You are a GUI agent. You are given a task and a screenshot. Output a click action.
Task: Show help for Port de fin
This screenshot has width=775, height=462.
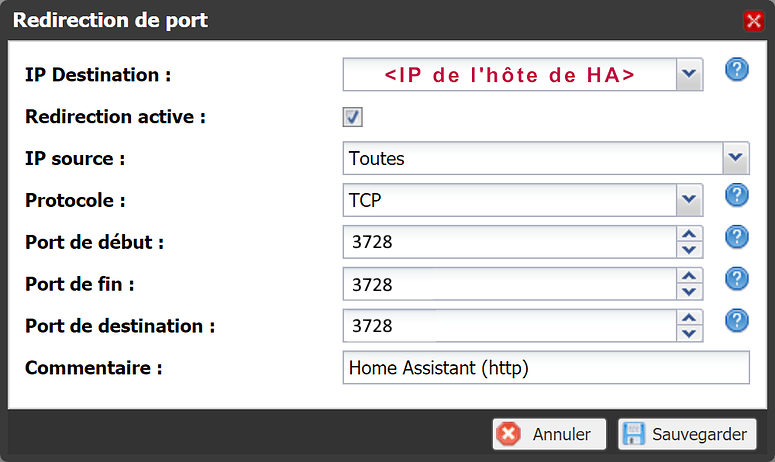coord(737,279)
